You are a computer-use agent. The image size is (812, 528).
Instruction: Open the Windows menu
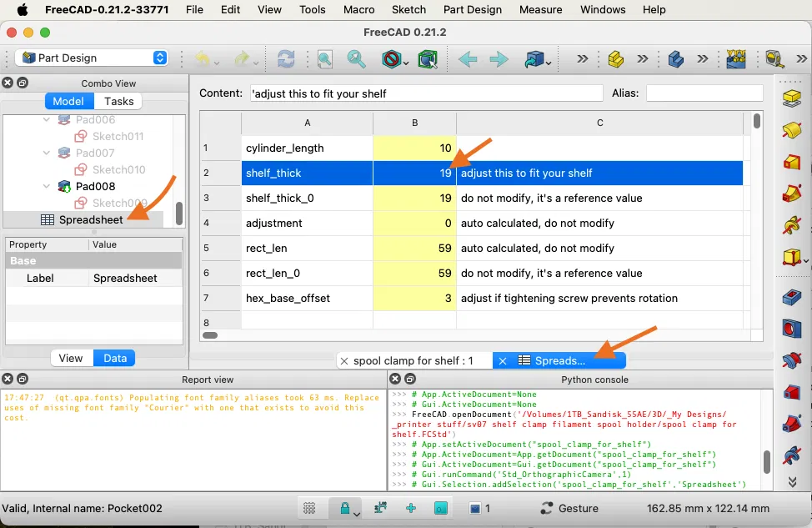click(602, 9)
